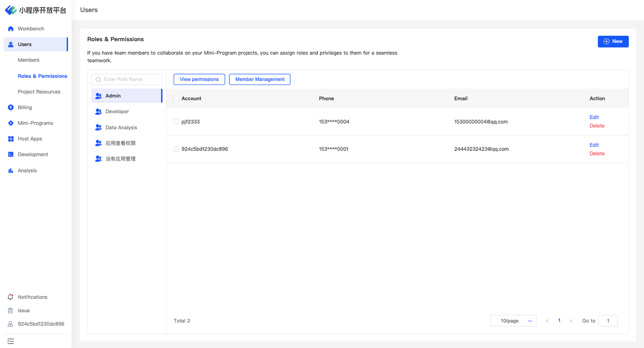The image size is (644, 348).
Task: Open Notifications bell icon
Action: click(x=11, y=297)
